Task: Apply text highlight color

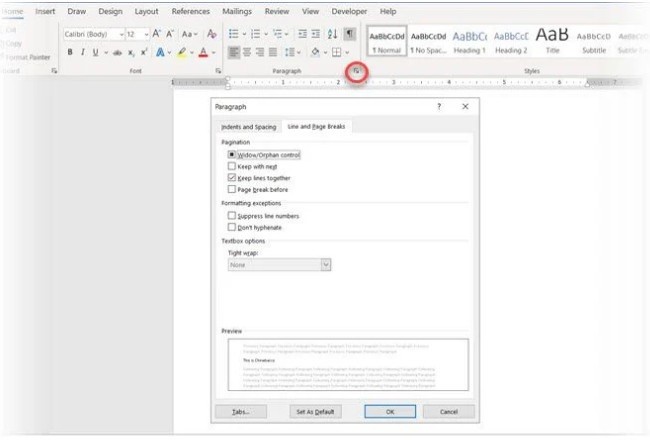Action: [x=182, y=52]
